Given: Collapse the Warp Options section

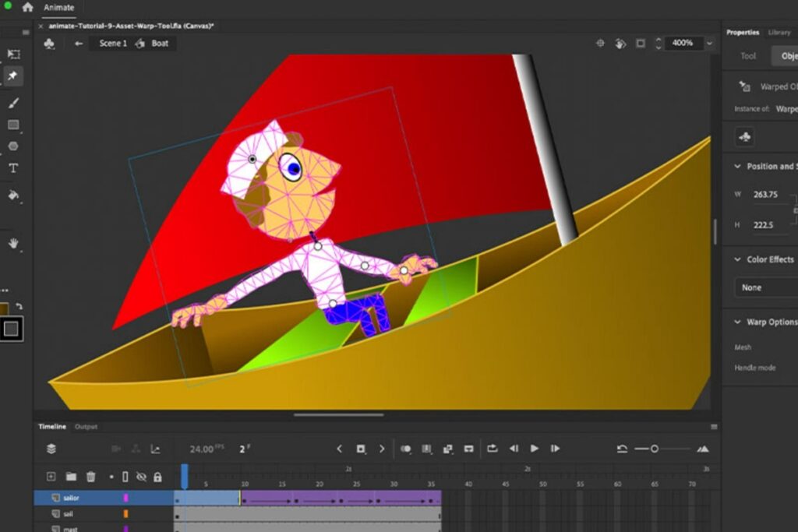Looking at the screenshot, I should point(737,322).
